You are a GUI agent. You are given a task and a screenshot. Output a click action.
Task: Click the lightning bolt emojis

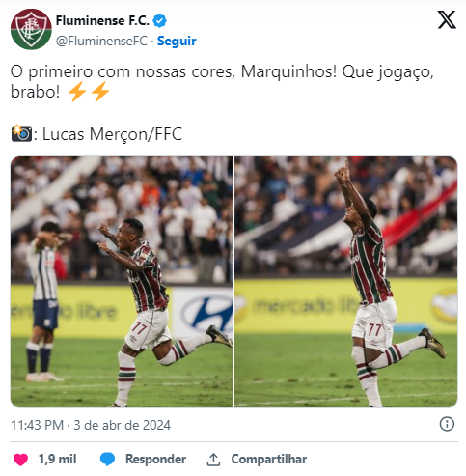pos(89,92)
